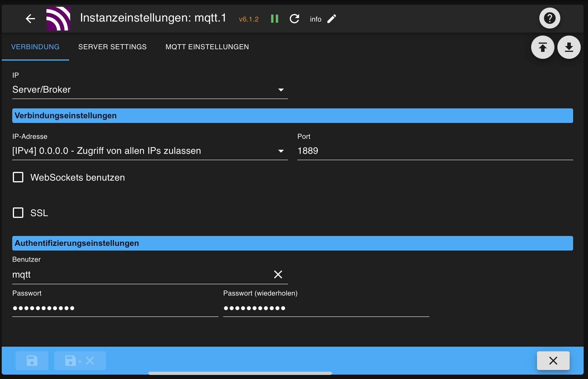Select the Verbindung tab
The width and height of the screenshot is (588, 379).
pyautogui.click(x=35, y=47)
